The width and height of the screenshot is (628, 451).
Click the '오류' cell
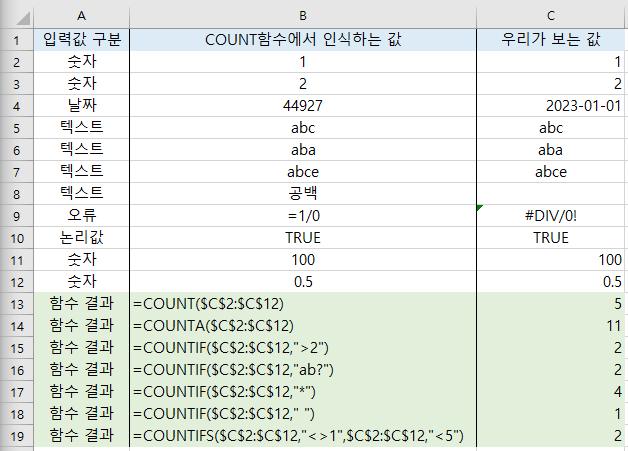[x=82, y=216]
